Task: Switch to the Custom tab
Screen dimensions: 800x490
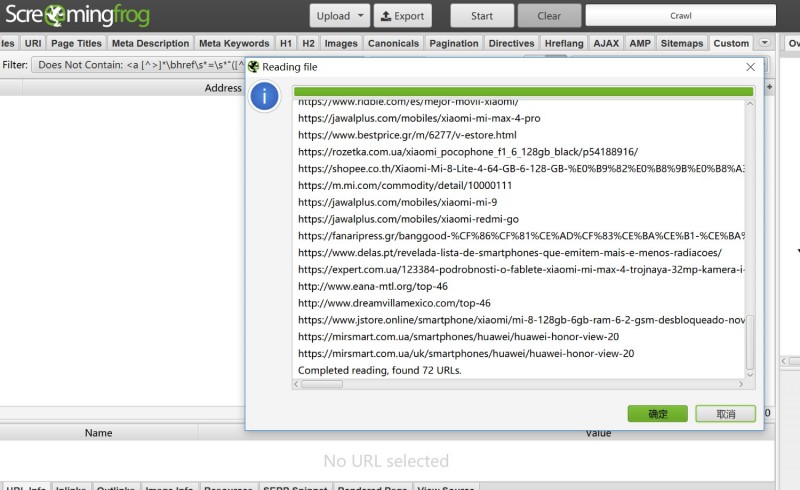Action: (x=731, y=43)
